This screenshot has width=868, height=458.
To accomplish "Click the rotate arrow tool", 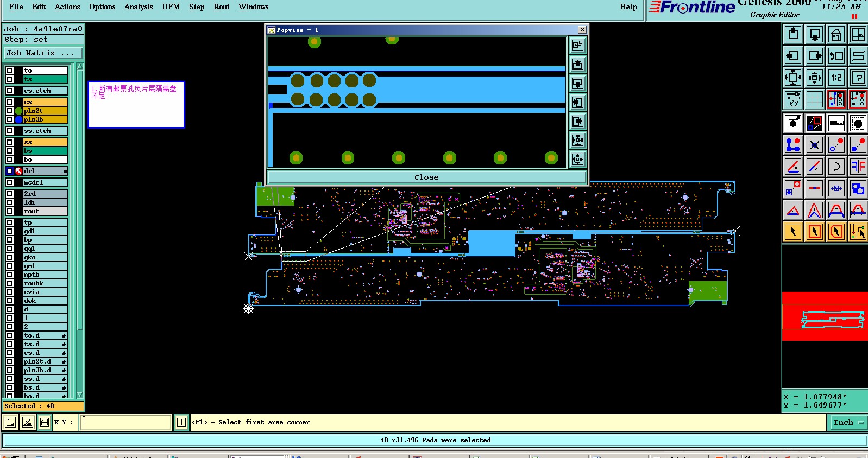I will [x=836, y=167].
